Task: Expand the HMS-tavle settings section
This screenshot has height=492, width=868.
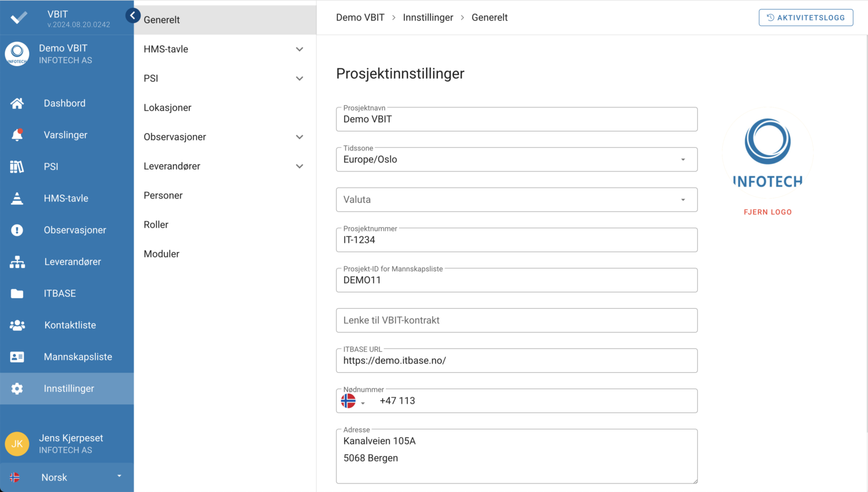Action: pyautogui.click(x=300, y=49)
